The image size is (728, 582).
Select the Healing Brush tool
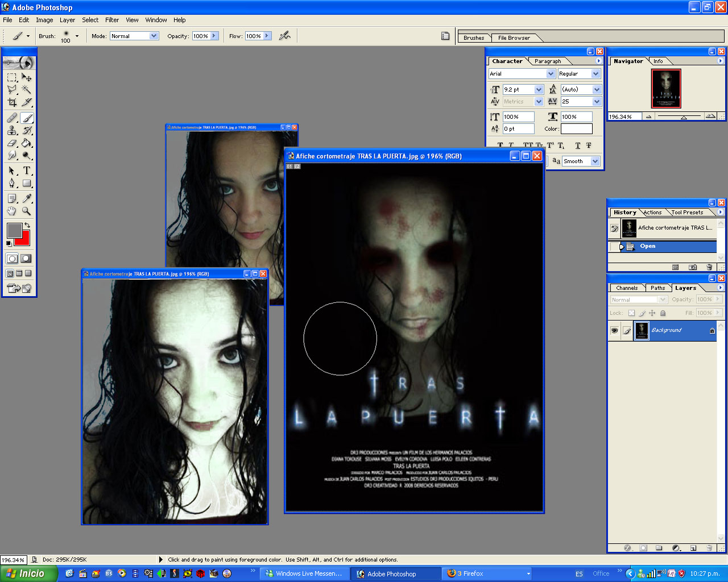(12, 118)
